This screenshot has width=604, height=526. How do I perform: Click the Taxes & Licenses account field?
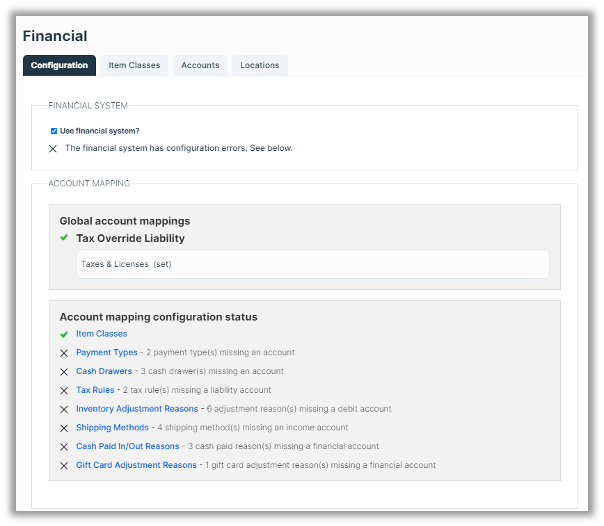313,264
